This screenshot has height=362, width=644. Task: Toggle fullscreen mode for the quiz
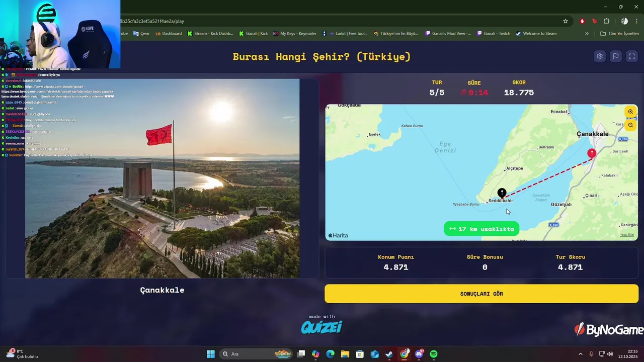[632, 56]
